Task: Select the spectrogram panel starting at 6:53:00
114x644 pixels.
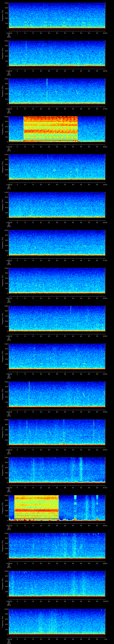Action: (57, 357)
